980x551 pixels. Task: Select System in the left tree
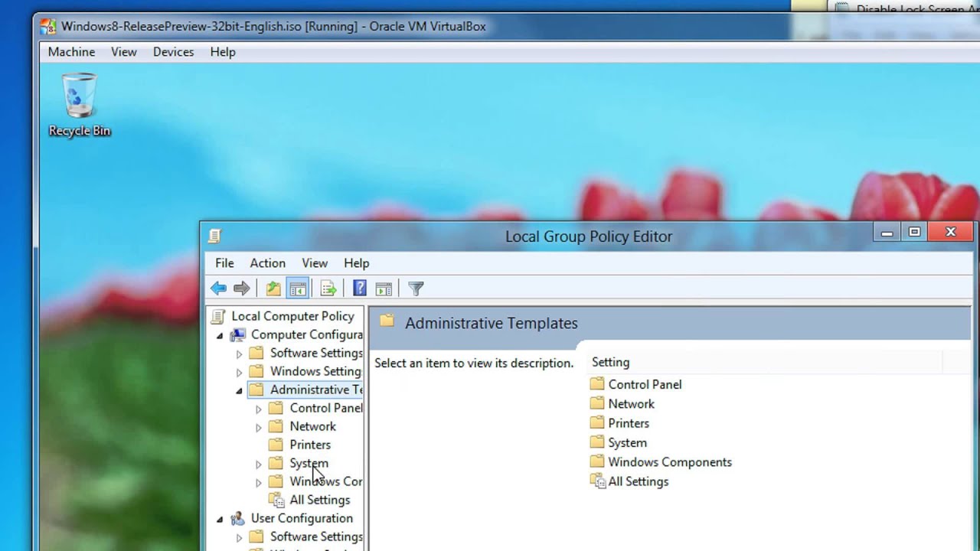pos(309,463)
